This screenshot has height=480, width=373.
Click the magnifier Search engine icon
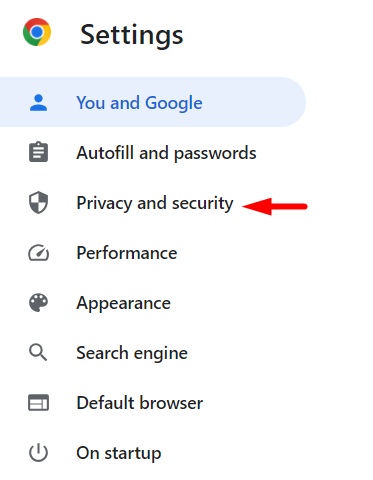[38, 353]
